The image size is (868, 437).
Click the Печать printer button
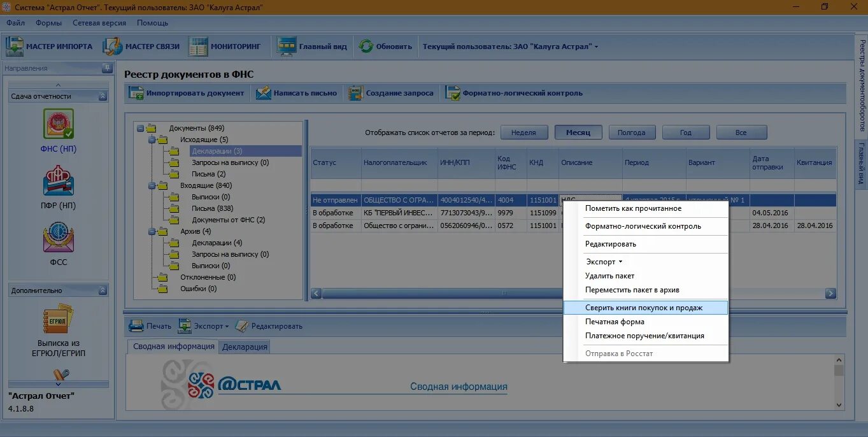click(x=150, y=326)
